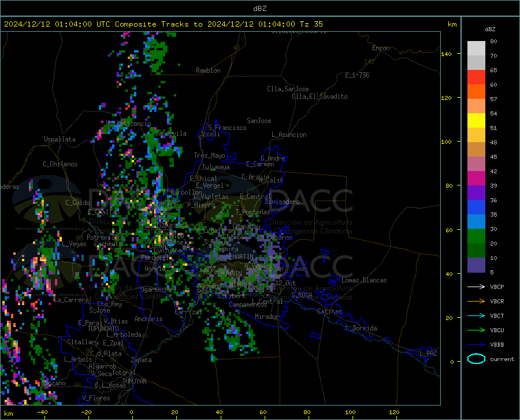Click the timestamp header text
The width and height of the screenshot is (520, 420).
[163, 24]
